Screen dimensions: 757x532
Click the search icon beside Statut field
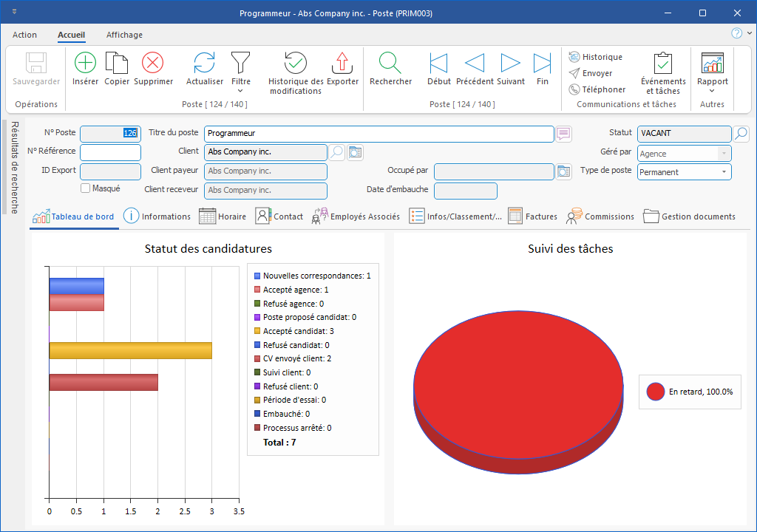741,134
